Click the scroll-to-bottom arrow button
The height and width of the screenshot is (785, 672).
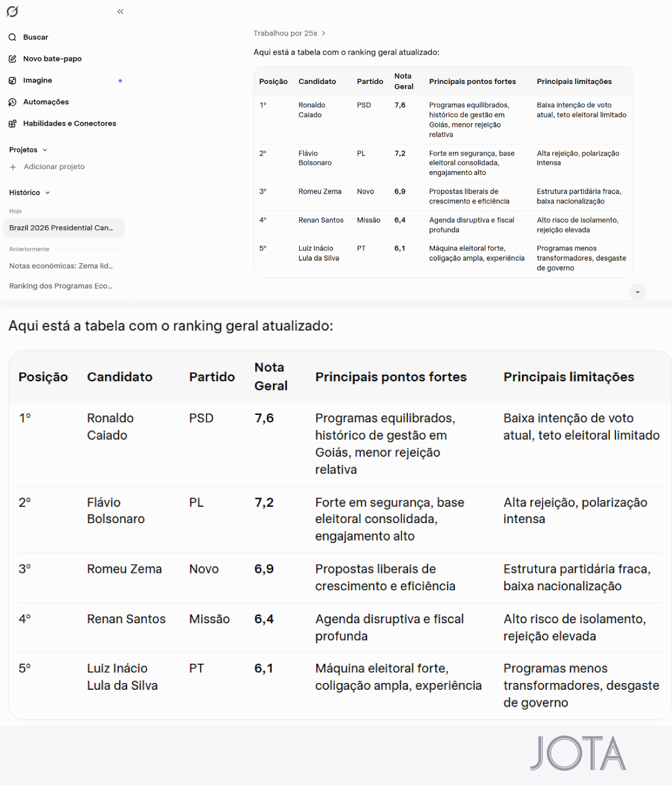[638, 292]
